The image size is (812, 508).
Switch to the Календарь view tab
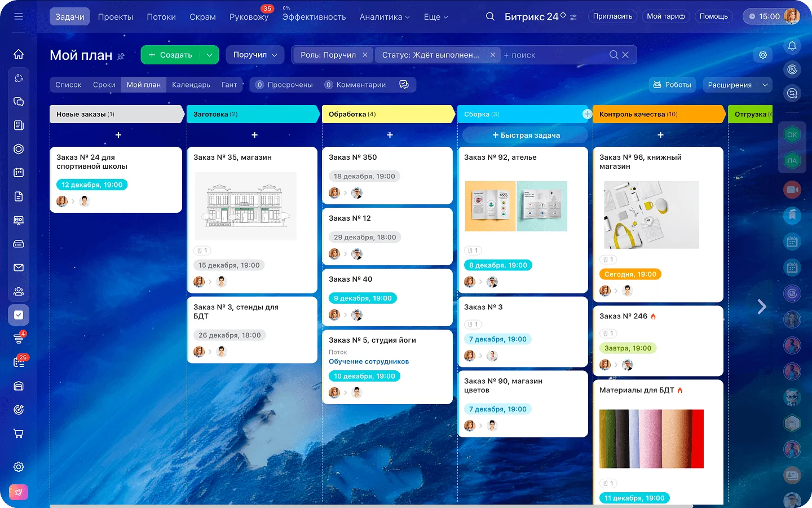coord(191,85)
